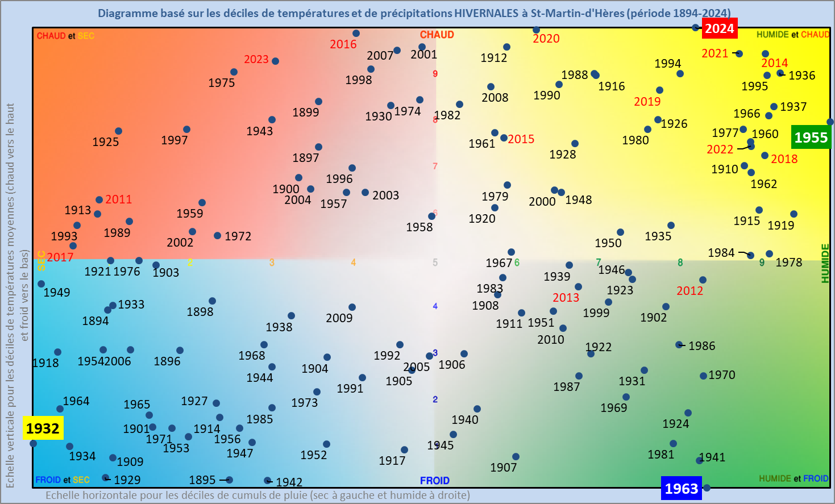Click the data point beside the 2024 label
The height and width of the screenshot is (504, 835).
(x=695, y=27)
